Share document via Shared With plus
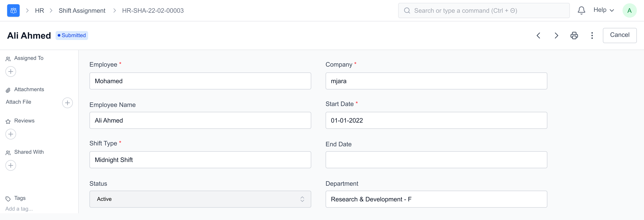Viewport: 644px width, 220px height. pos(11,165)
